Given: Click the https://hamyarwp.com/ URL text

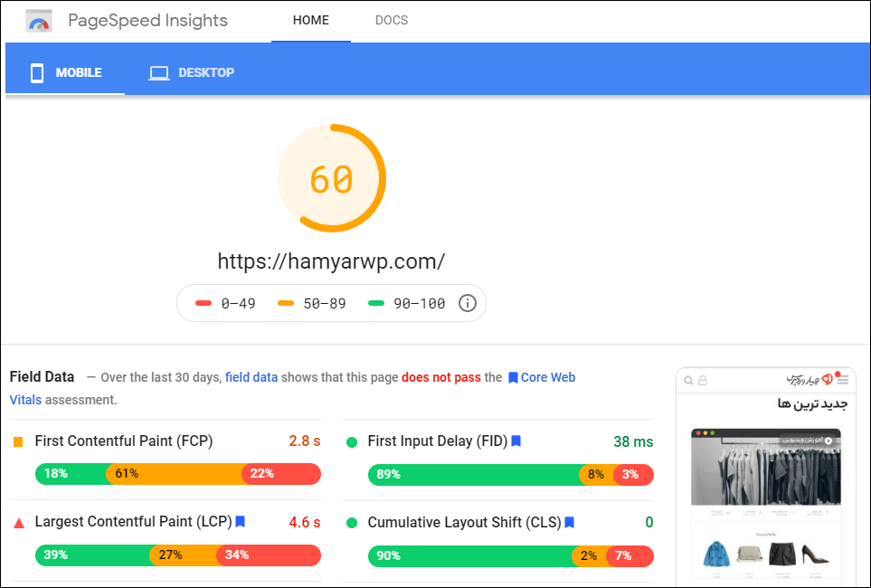Looking at the screenshot, I should pos(332,261).
